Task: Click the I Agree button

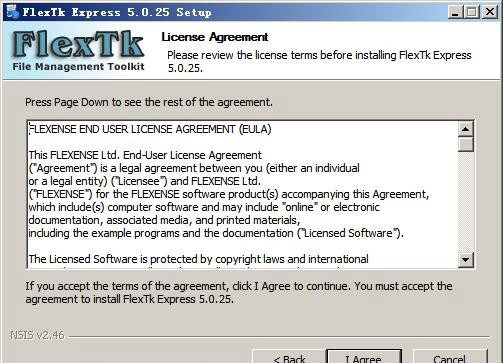Action: click(364, 356)
